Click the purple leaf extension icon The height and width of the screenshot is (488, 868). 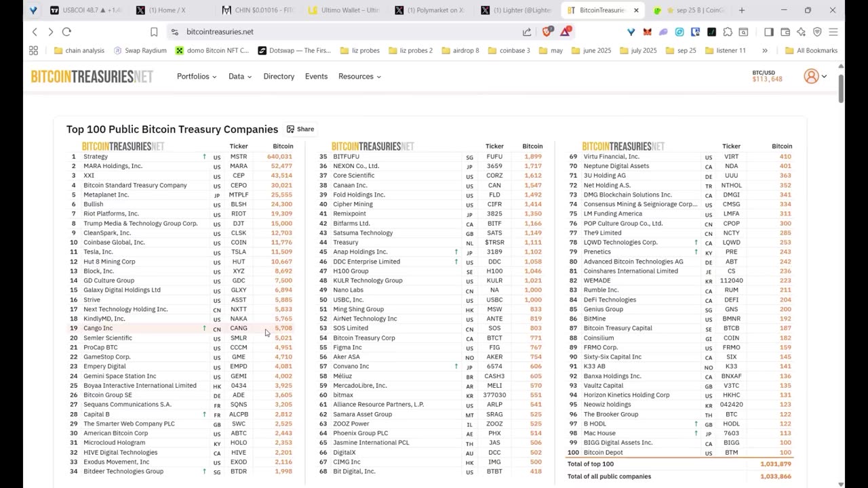point(663,32)
